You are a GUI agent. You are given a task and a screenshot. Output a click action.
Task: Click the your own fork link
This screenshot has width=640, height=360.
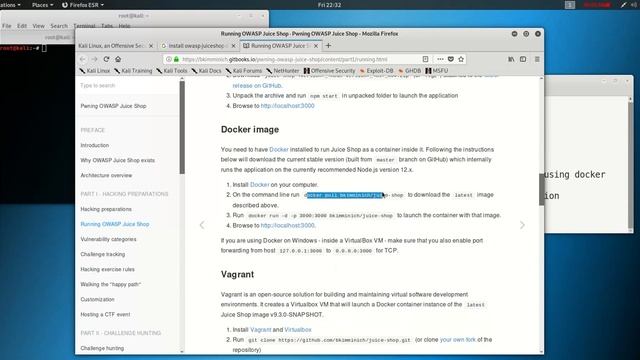tap(458, 340)
